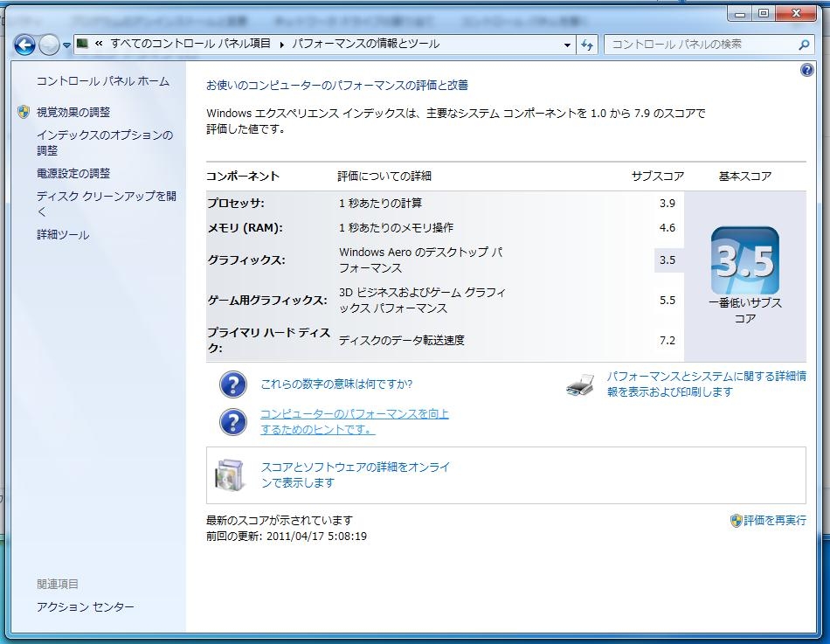830x644 pixels.
Task: Open recent pages dropdown beside navigation arrows
Action: pos(66,45)
